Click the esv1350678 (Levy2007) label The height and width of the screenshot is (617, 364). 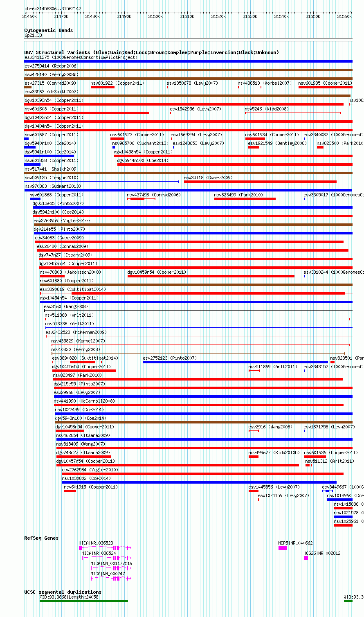tap(192, 83)
